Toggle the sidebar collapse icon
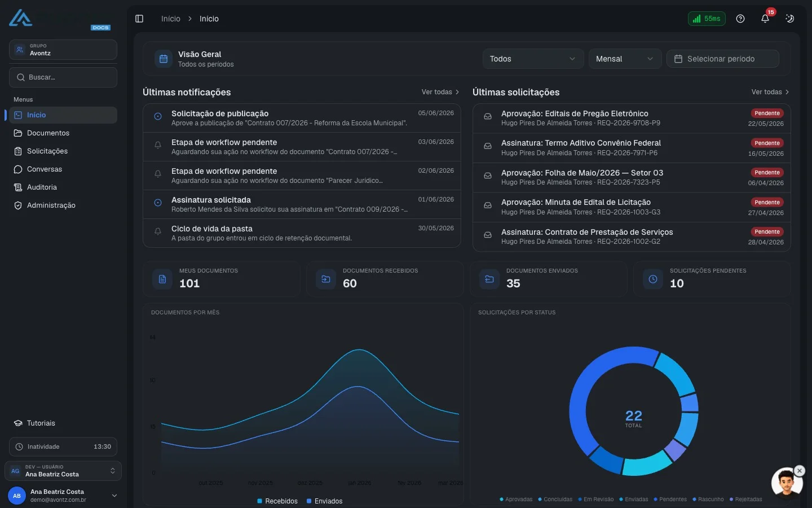 (139, 19)
